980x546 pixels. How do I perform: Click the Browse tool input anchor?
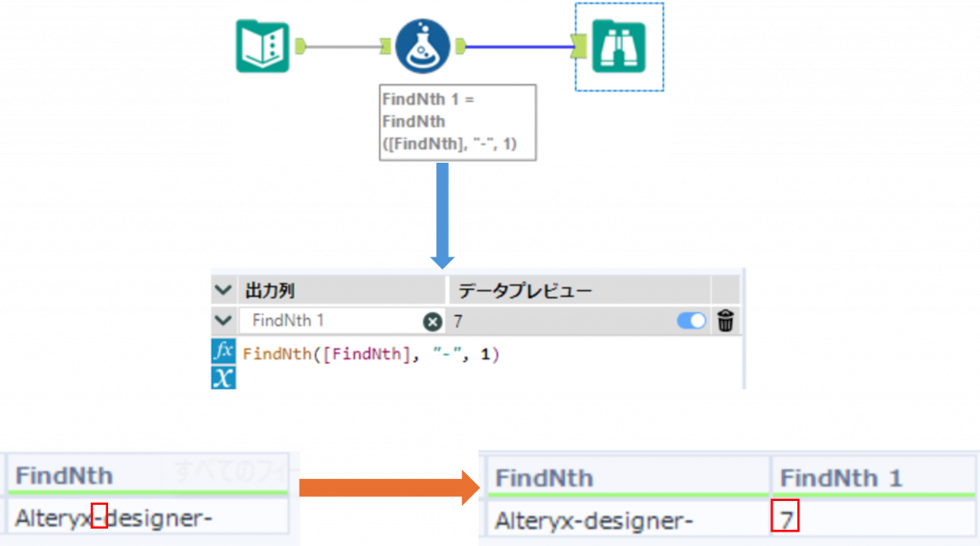click(578, 45)
